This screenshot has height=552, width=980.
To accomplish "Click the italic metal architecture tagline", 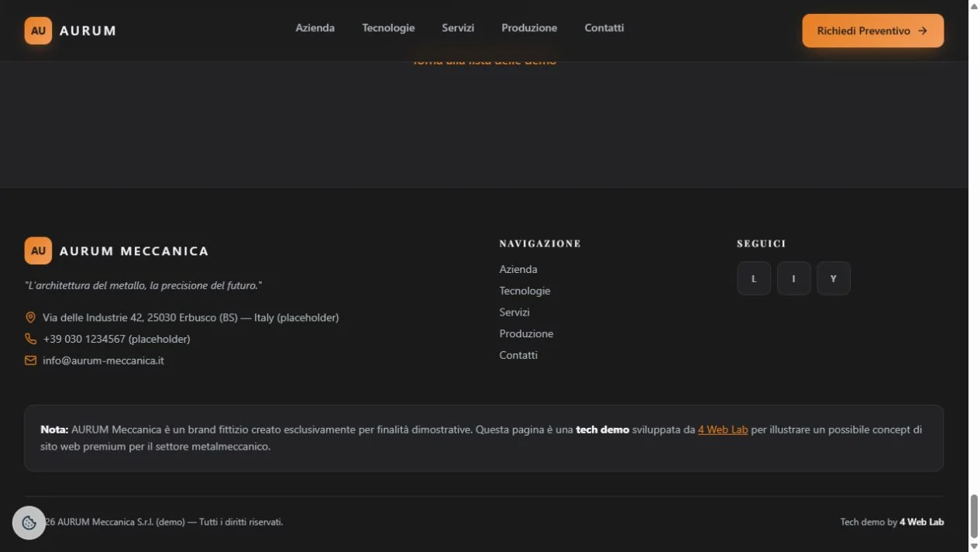I will 143,285.
